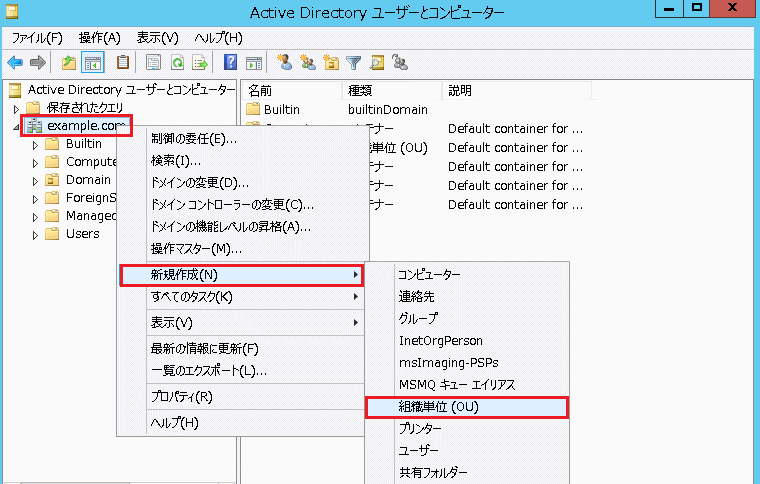Expand the Managed Service Accounts node arrow
Image resolution: width=760 pixels, height=484 pixels.
tap(35, 217)
